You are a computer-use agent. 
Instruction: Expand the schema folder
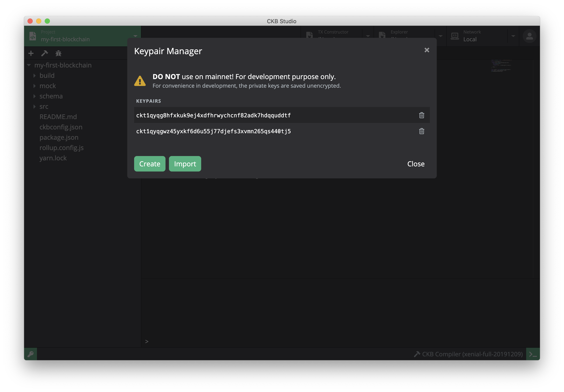tap(51, 96)
